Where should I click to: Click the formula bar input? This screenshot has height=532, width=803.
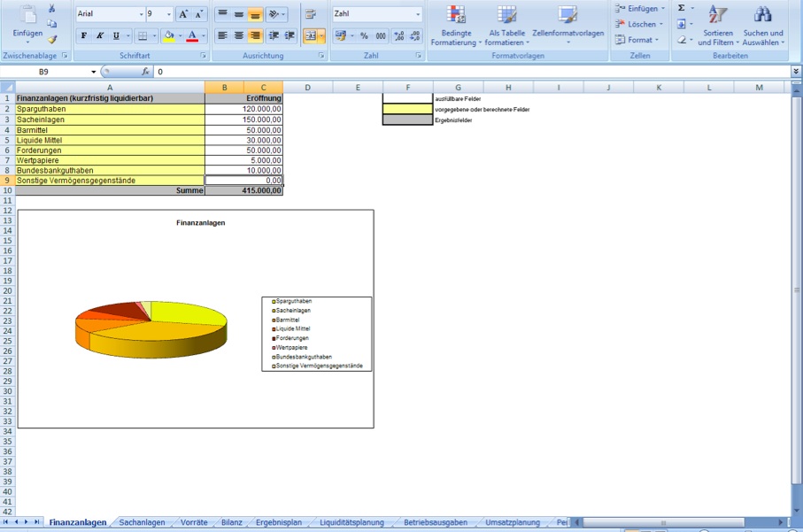471,72
